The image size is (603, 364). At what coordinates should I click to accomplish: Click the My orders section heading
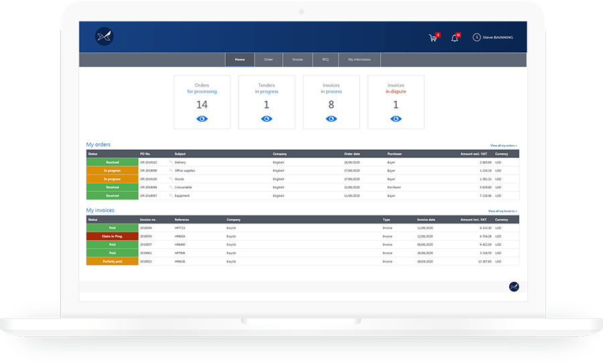[98, 145]
